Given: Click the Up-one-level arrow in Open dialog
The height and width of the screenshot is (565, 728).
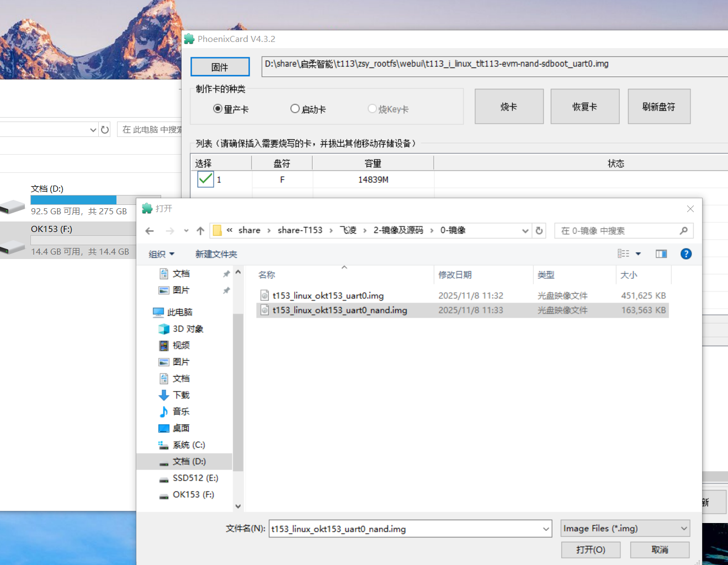Looking at the screenshot, I should pos(200,231).
